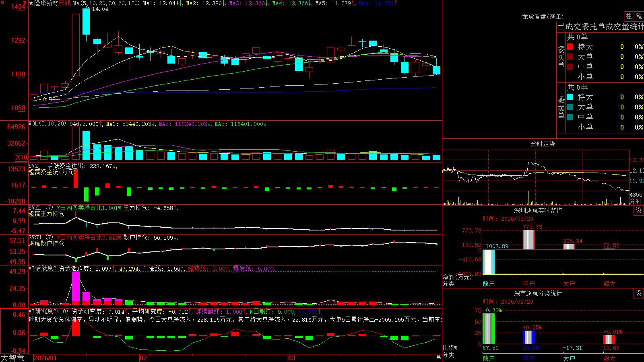Click the 超赢主力持仓 label
This screenshot has width=644, height=362.
point(46,214)
